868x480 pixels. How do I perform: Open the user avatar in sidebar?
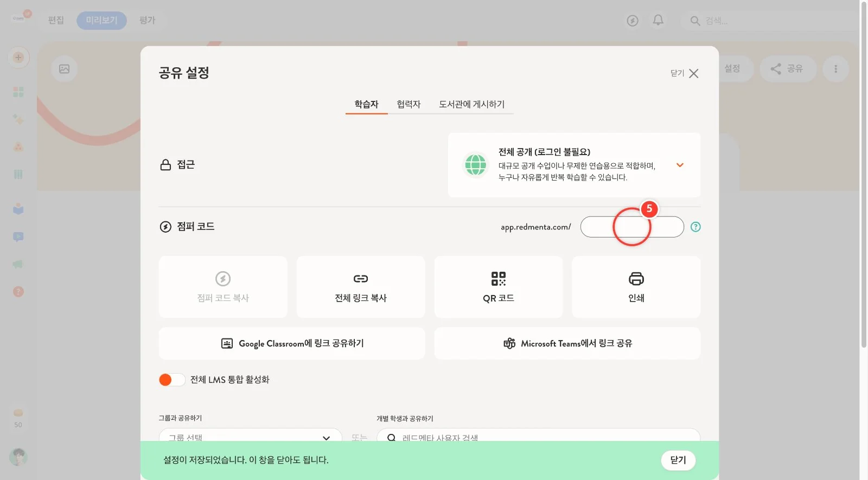(18, 457)
